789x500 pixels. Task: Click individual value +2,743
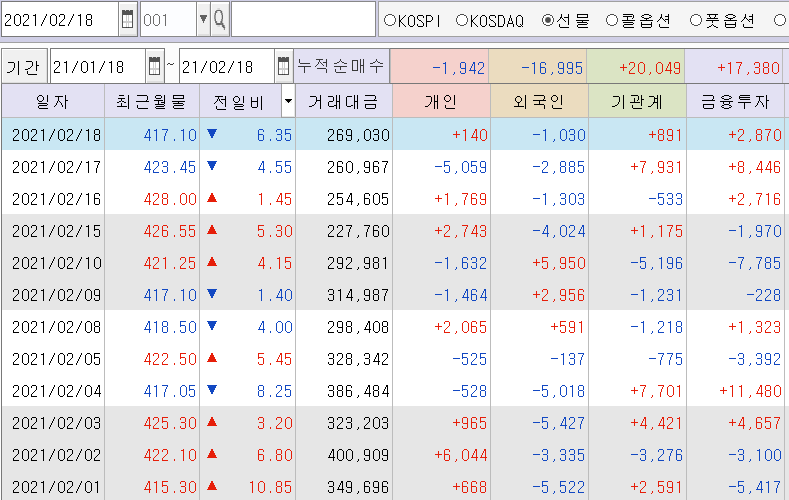(x=460, y=231)
